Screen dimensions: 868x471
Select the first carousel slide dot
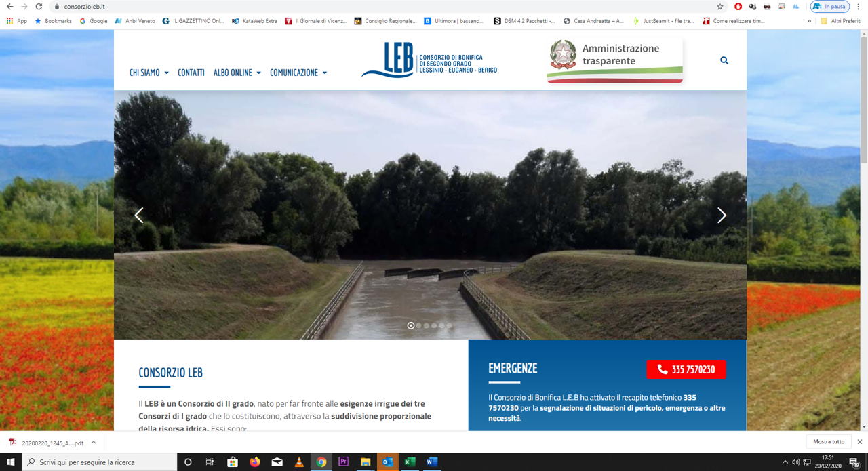click(x=410, y=326)
